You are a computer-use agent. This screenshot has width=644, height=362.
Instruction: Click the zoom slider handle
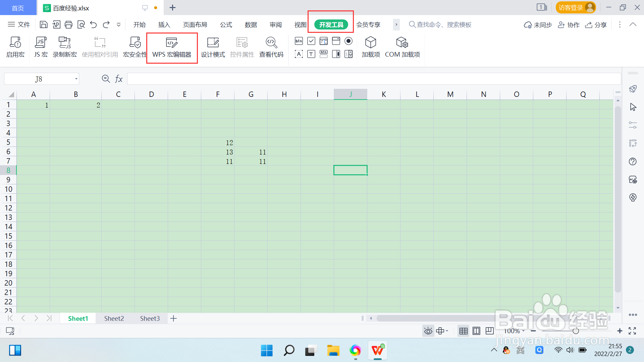(576, 331)
